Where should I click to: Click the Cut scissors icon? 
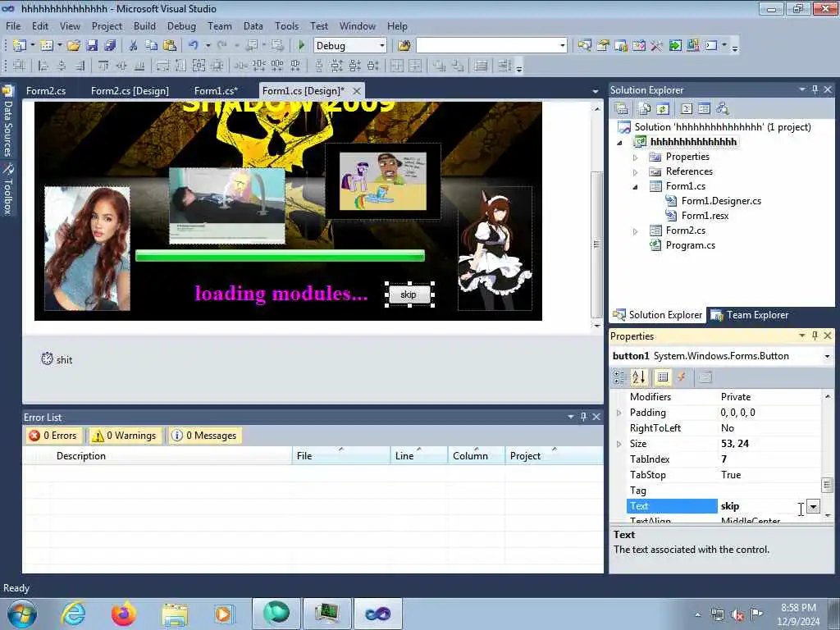click(134, 46)
